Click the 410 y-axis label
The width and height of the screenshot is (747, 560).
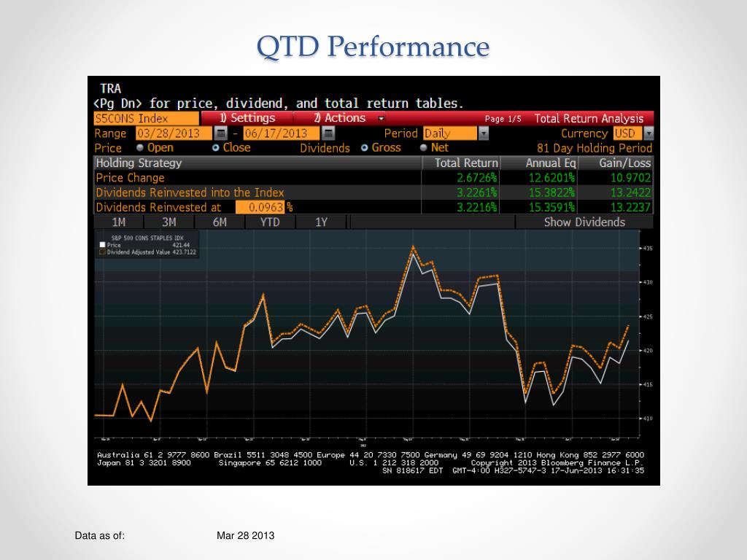647,419
